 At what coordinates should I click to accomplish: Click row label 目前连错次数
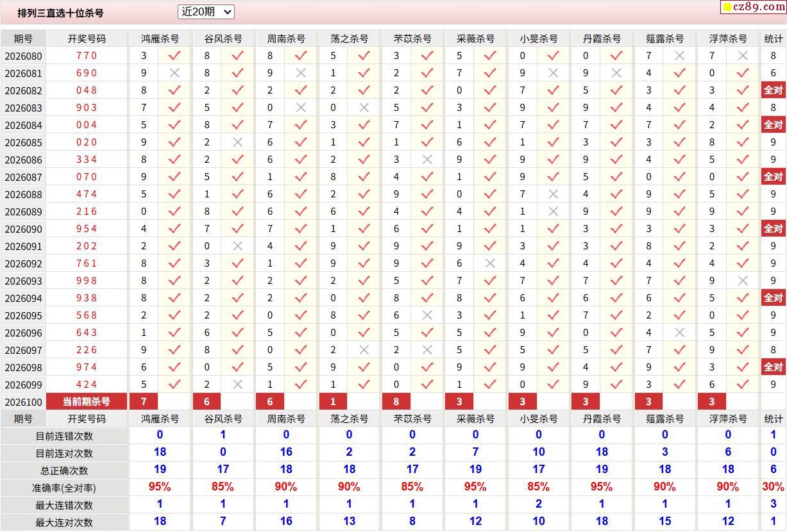(64, 436)
